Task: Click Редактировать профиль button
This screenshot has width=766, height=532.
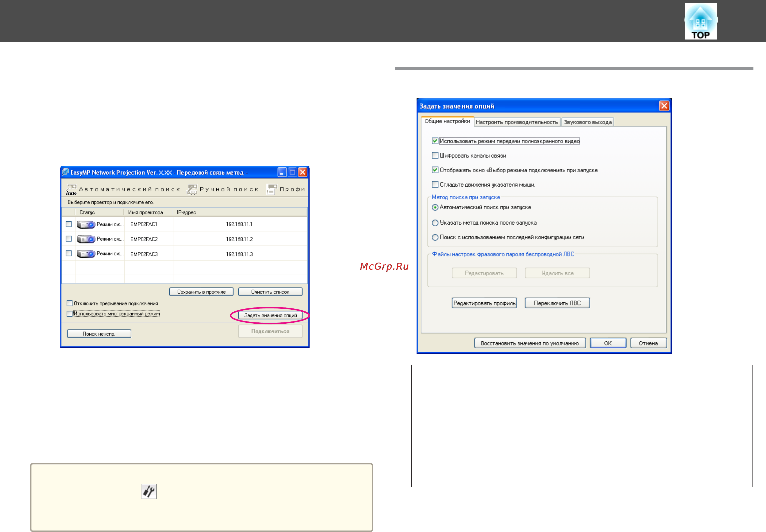Action: (484, 303)
